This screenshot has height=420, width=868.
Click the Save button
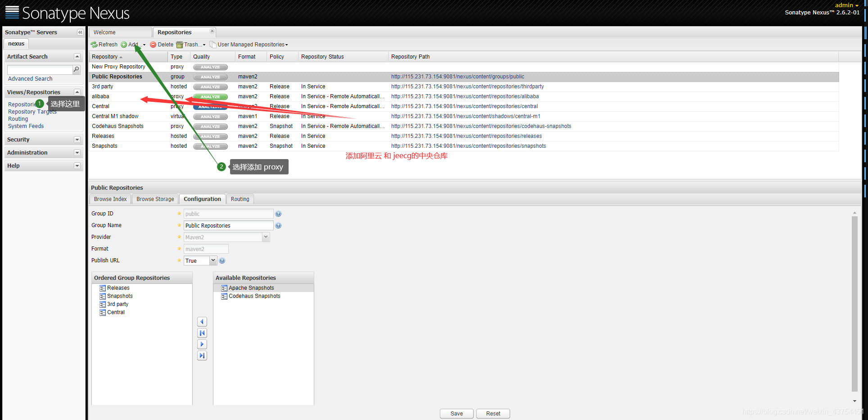click(x=457, y=414)
